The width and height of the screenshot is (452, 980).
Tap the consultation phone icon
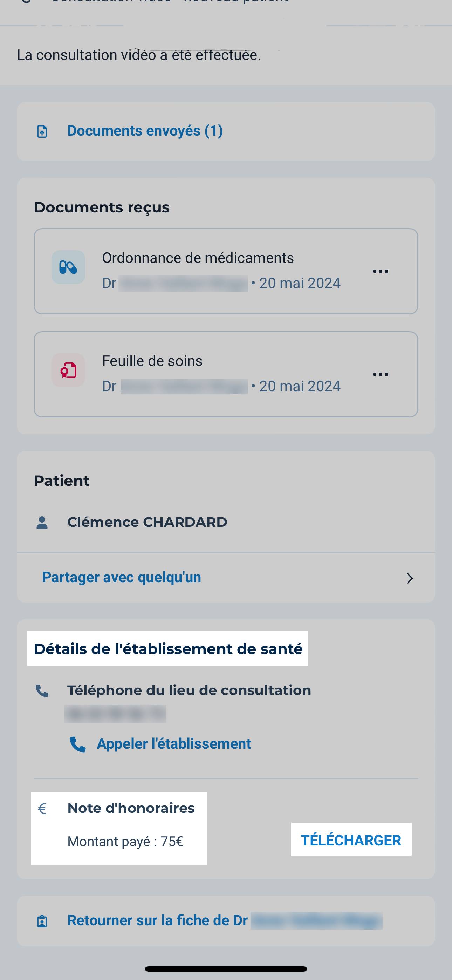42,690
